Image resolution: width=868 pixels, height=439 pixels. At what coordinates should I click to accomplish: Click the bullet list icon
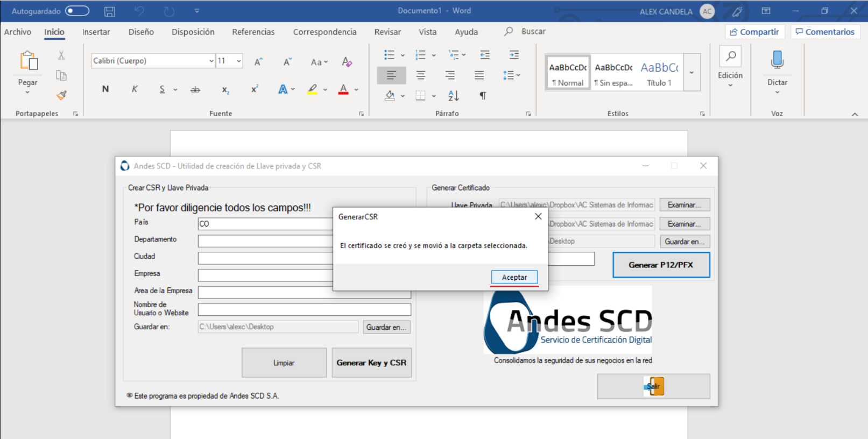click(x=389, y=55)
